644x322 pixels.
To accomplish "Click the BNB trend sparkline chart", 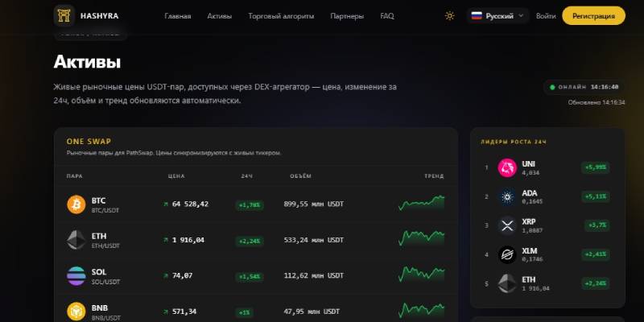I will coord(421,310).
